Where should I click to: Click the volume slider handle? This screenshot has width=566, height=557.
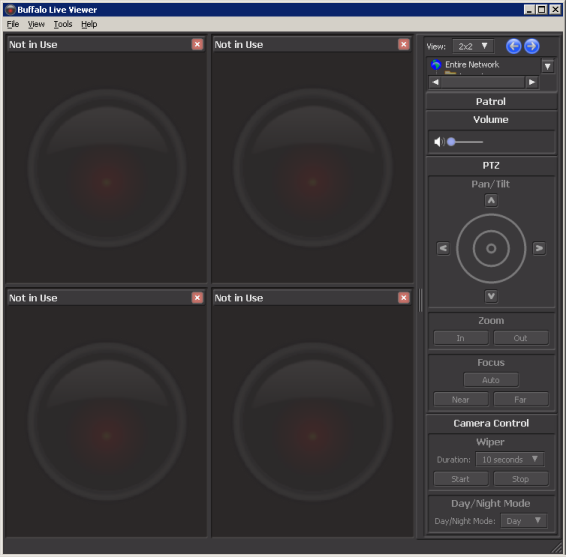click(x=451, y=142)
